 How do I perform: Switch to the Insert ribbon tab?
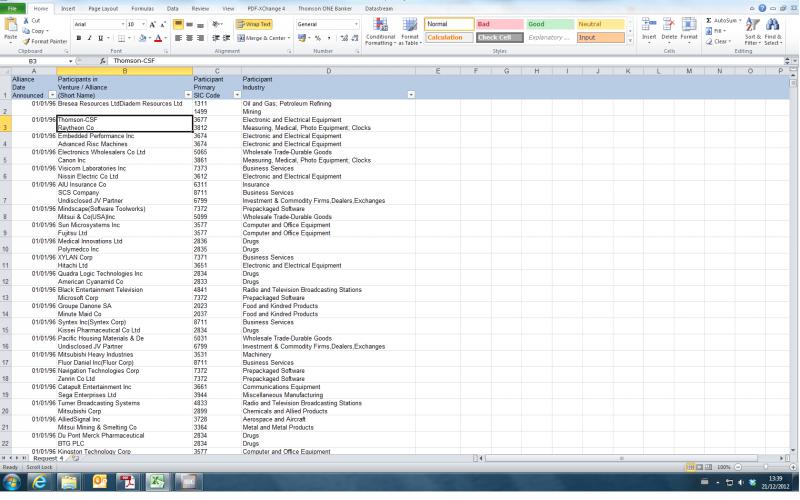tap(68, 9)
